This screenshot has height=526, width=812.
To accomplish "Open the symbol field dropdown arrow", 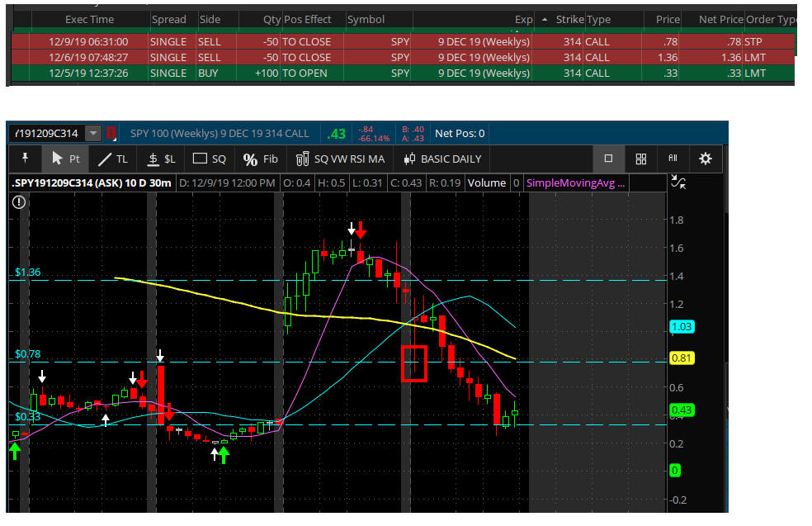I will [x=93, y=133].
